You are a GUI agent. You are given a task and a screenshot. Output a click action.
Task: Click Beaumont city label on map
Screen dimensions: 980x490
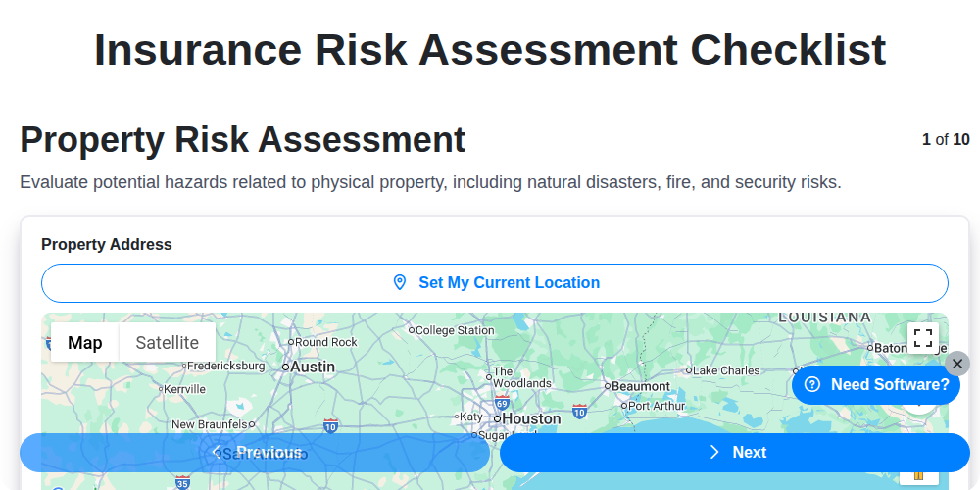[x=641, y=386]
